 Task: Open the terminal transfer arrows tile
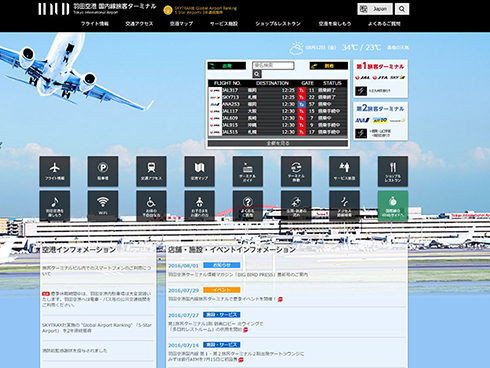(296, 171)
